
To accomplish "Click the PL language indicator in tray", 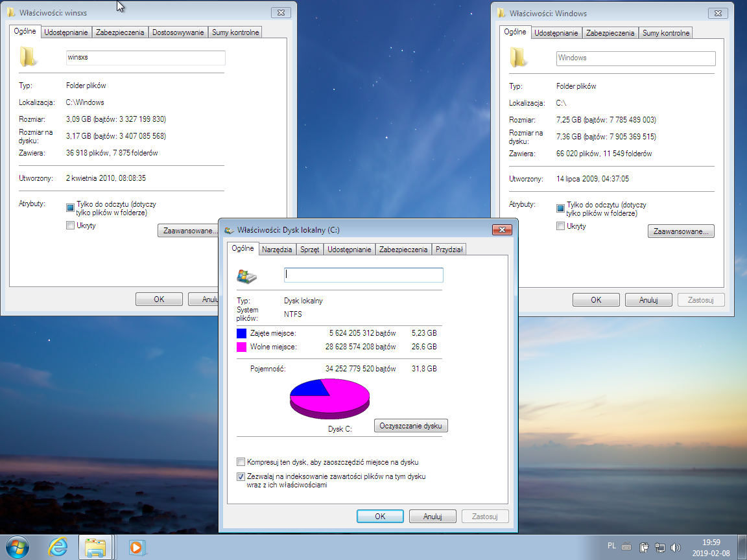I will tap(612, 546).
